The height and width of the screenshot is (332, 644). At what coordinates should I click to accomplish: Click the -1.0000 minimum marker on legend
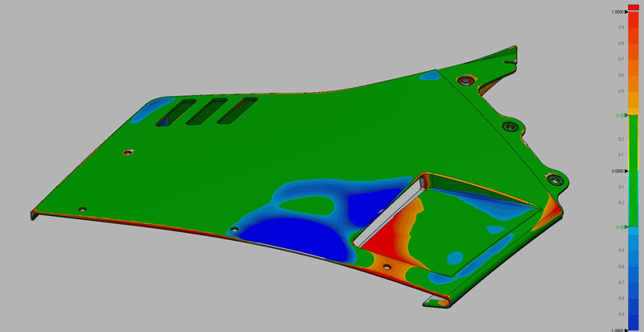click(618, 329)
